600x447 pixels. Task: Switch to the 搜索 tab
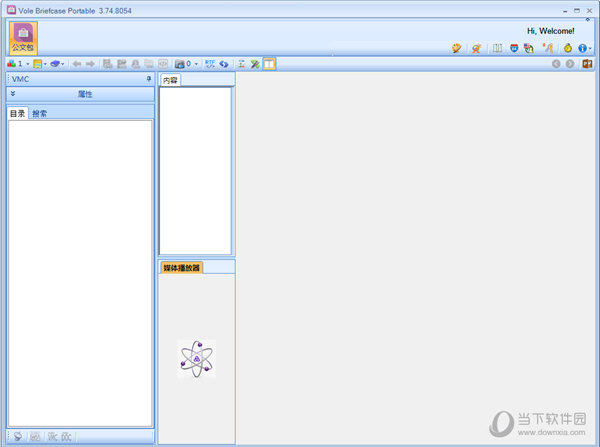(x=40, y=113)
